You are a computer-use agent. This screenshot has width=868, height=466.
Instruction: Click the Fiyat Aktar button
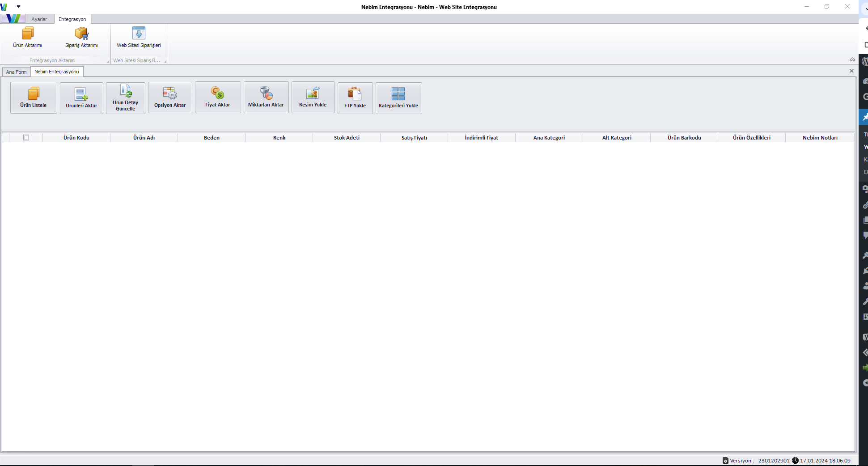tap(218, 97)
